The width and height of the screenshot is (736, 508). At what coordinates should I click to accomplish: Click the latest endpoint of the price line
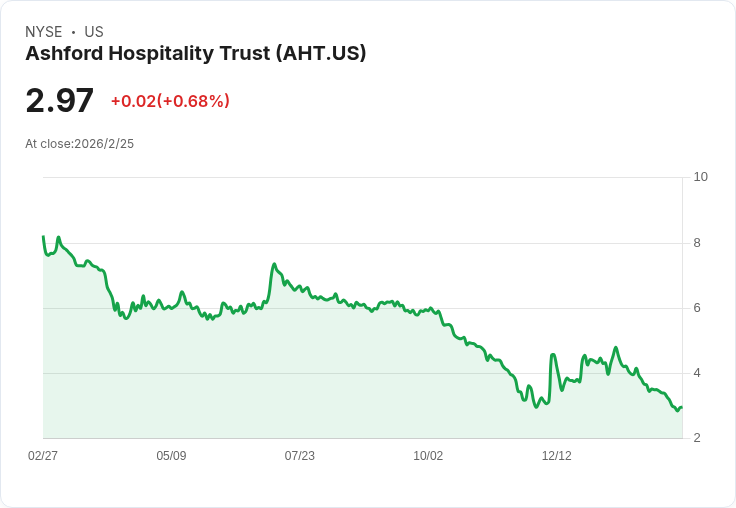pyautogui.click(x=682, y=407)
